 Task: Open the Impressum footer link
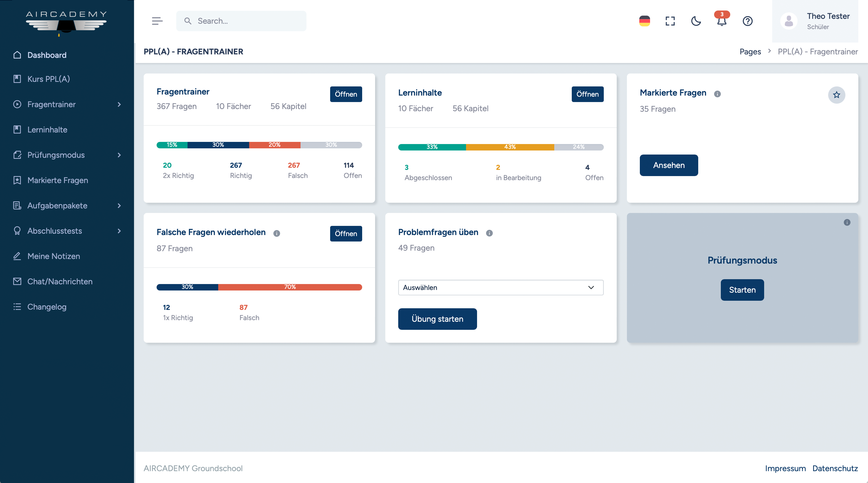click(785, 468)
